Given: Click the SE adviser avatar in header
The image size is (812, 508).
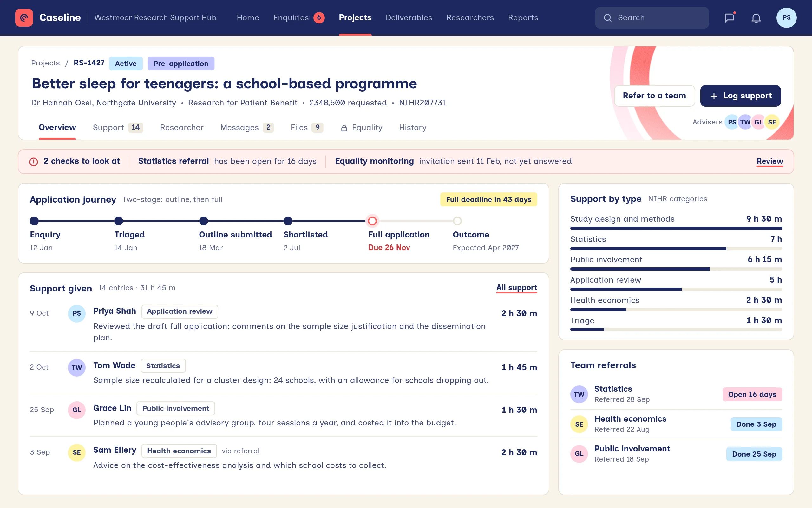Looking at the screenshot, I should tap(772, 122).
